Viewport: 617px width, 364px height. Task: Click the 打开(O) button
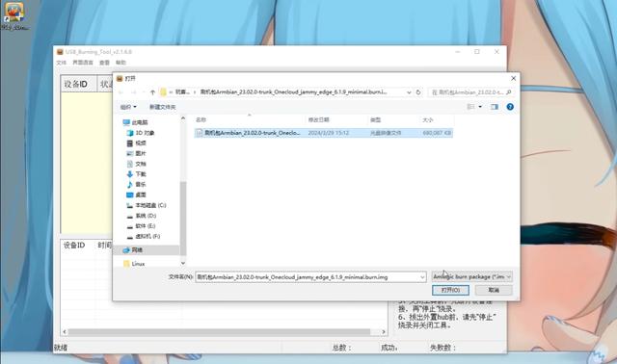(450, 290)
